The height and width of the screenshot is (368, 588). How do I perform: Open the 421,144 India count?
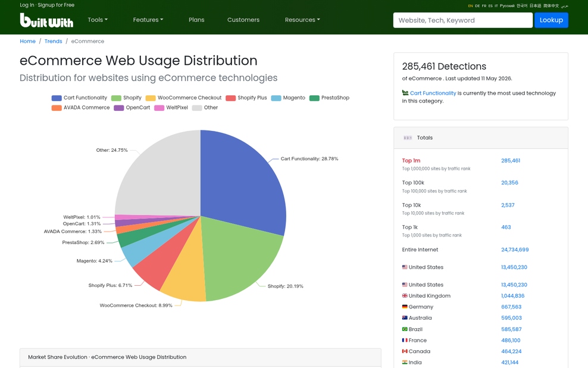(509, 363)
